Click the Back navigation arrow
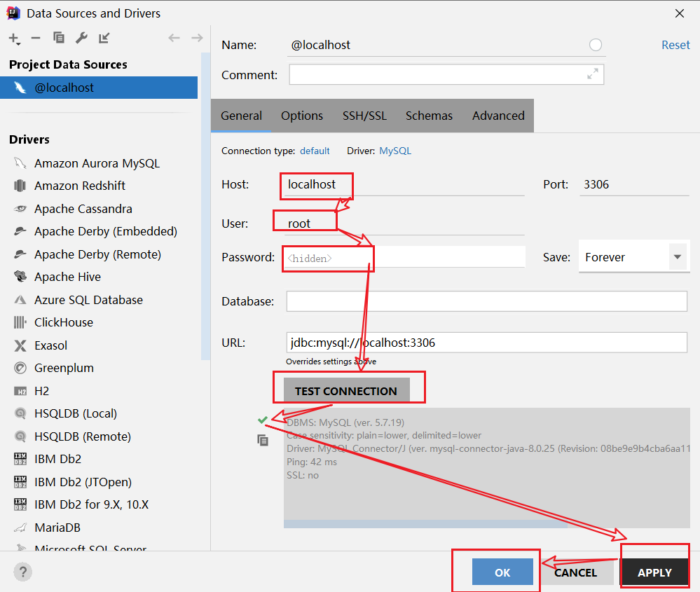 coord(174,38)
